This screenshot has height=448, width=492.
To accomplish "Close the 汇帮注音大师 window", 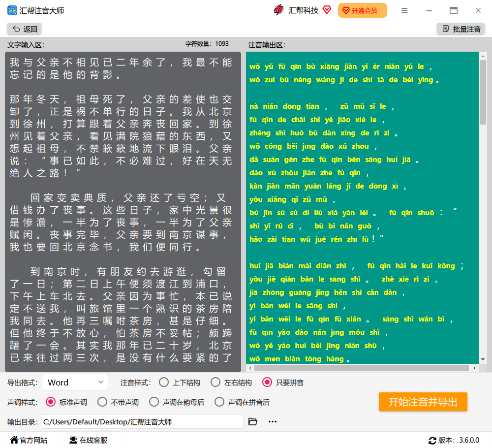I will [x=478, y=10].
